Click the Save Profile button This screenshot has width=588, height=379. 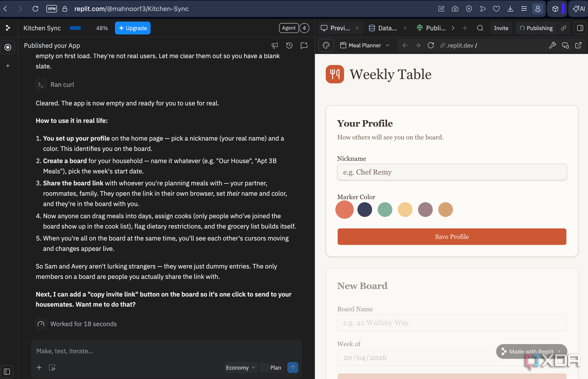[452, 237]
